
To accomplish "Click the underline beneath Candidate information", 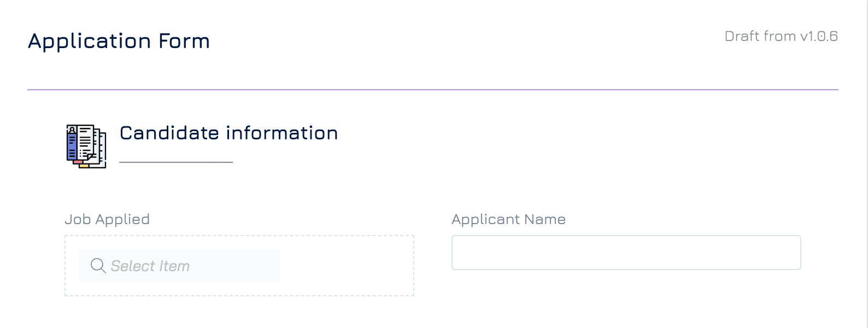I will [x=176, y=162].
